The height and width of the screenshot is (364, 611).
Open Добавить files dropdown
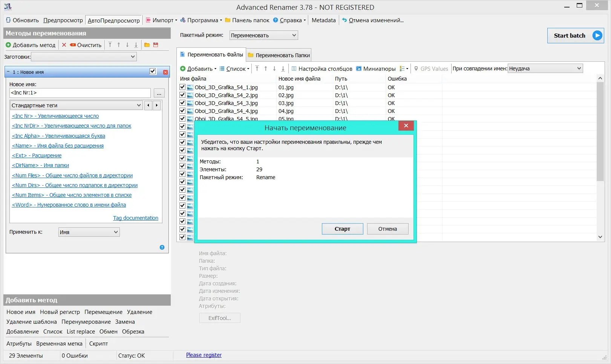[198, 69]
